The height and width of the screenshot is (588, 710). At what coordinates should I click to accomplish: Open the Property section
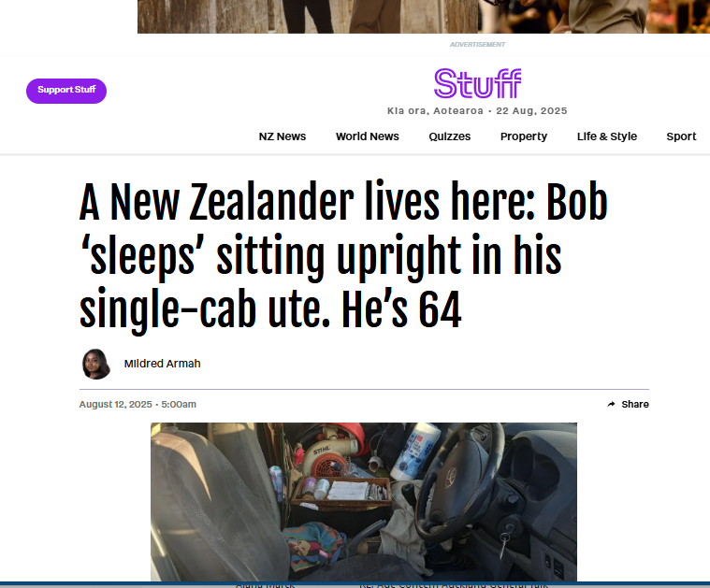[524, 136]
